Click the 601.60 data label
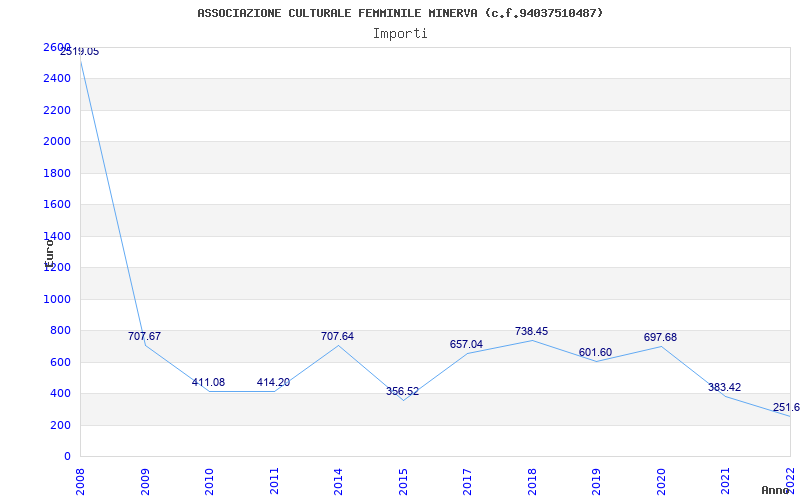 pyautogui.click(x=595, y=352)
